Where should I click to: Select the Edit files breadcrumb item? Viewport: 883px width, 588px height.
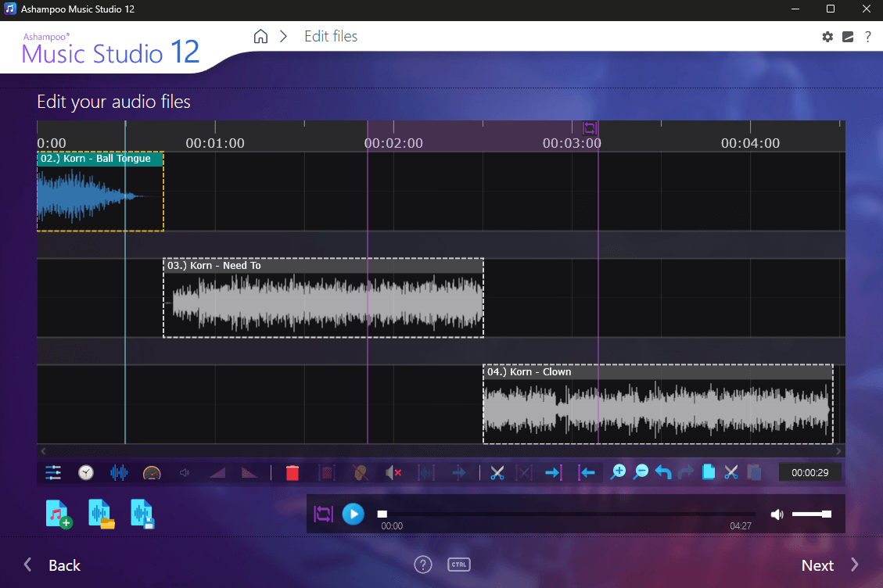tap(330, 36)
